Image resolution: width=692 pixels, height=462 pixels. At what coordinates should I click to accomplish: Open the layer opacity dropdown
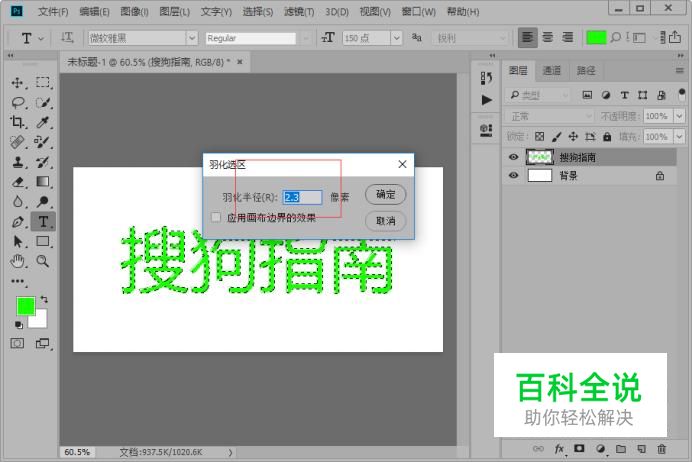(x=679, y=116)
